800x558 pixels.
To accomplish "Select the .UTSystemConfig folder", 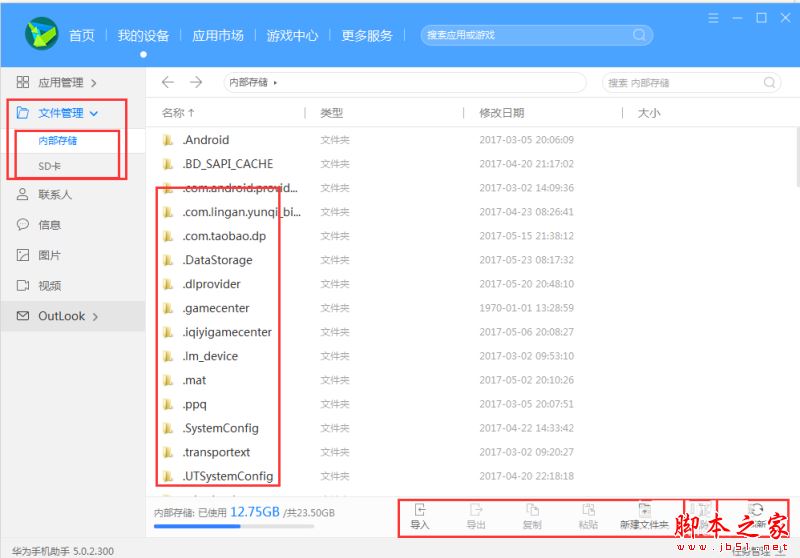I will pos(228,476).
